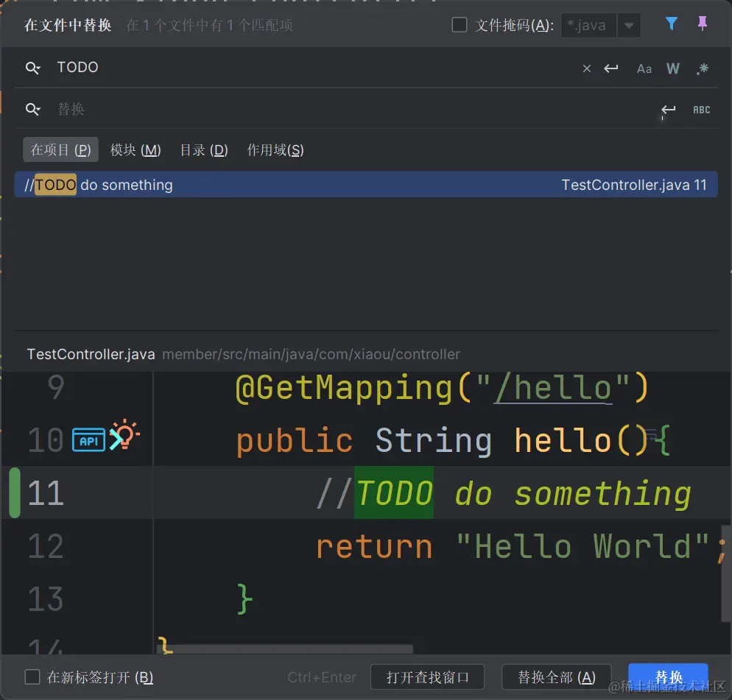Click the lightbulb intention icon on line 10
Screen dimensions: 732x700
124,434
